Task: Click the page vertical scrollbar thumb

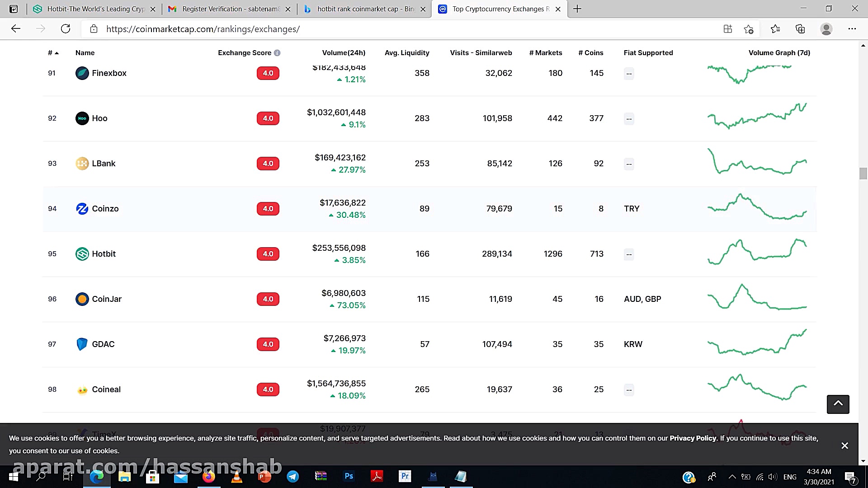Action: pyautogui.click(x=863, y=174)
